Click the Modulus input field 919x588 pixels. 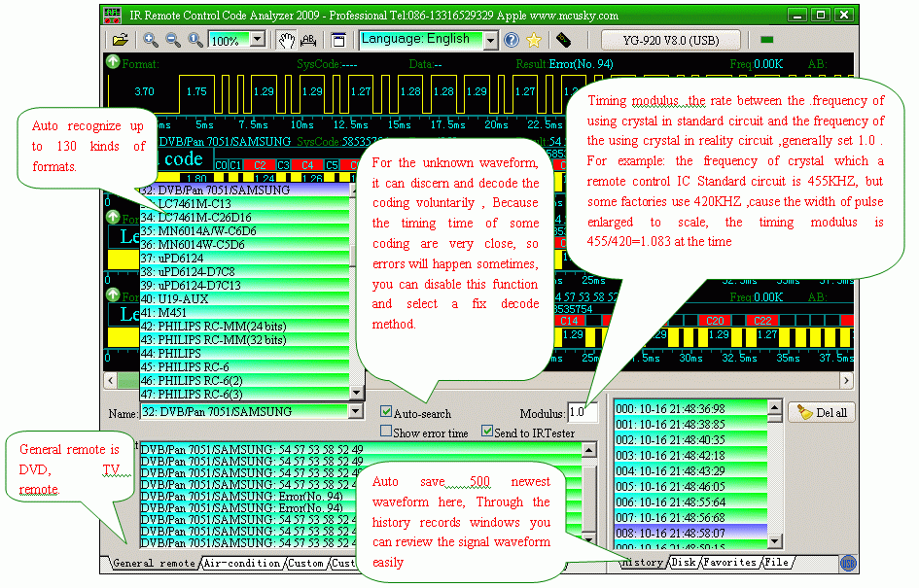coord(583,412)
